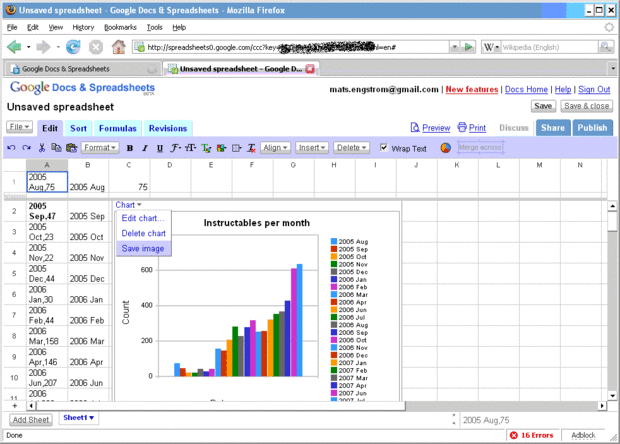Image resolution: width=620 pixels, height=444 pixels.
Task: Click the Sign Out link
Action: point(594,89)
